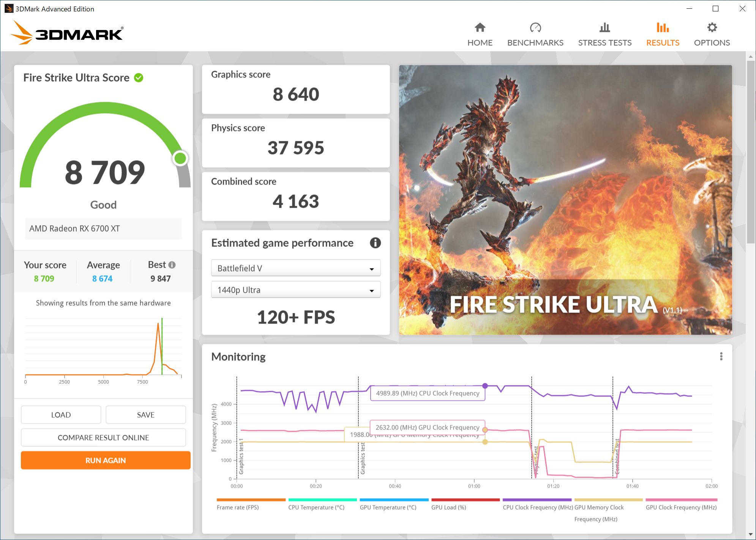Viewport: 756px width, 540px height.
Task: Switch to the Results tab
Action: pos(663,42)
